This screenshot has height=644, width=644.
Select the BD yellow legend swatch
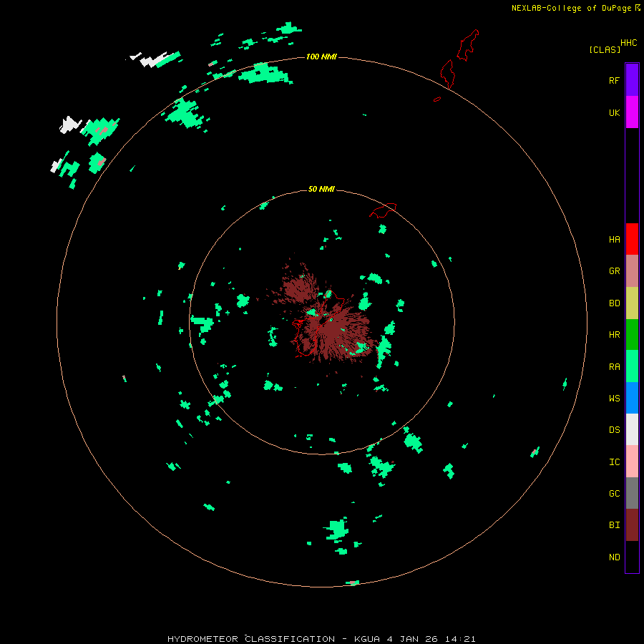pos(632,303)
